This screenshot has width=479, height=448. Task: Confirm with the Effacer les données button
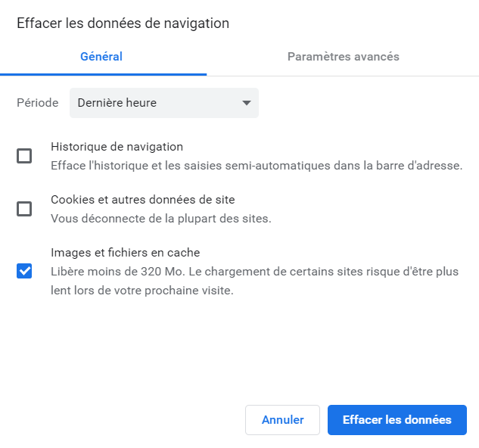[397, 420]
